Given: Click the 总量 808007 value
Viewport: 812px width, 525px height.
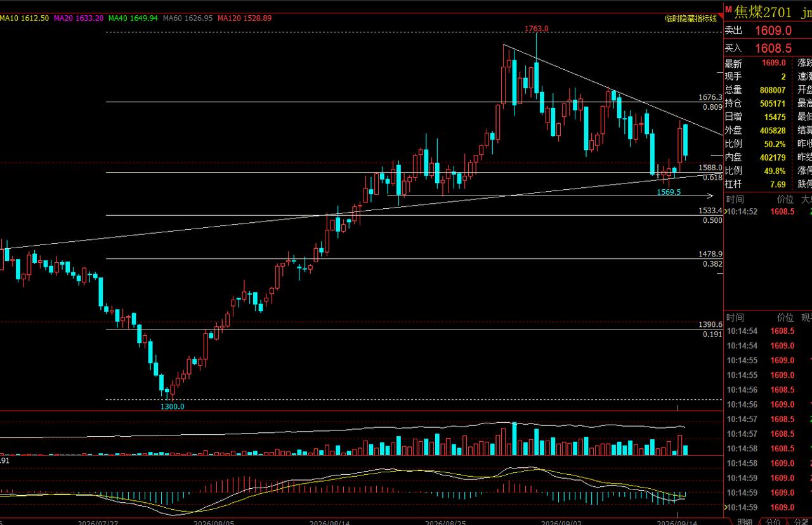Looking at the screenshot, I should point(773,90).
